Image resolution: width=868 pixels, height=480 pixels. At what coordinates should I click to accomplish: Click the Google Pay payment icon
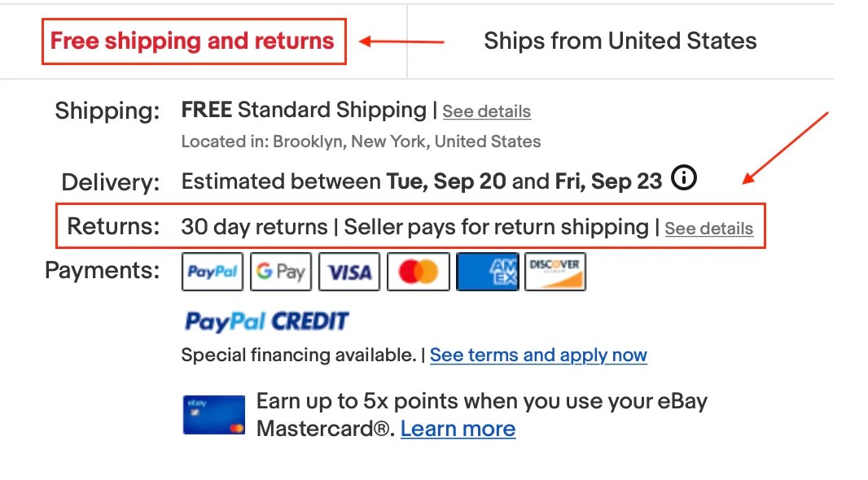pyautogui.click(x=280, y=272)
